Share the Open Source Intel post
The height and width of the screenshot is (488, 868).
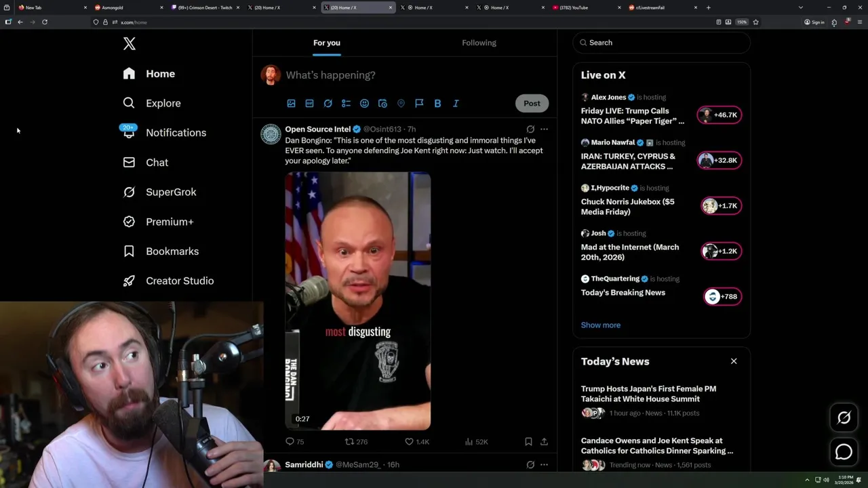click(544, 442)
